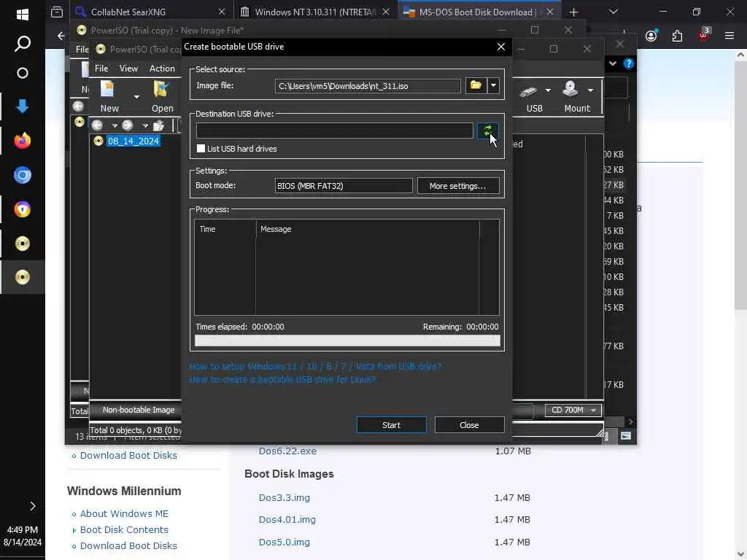The width and height of the screenshot is (747, 560).
Task: Expand the forward navigation history arrow
Action: [x=145, y=125]
